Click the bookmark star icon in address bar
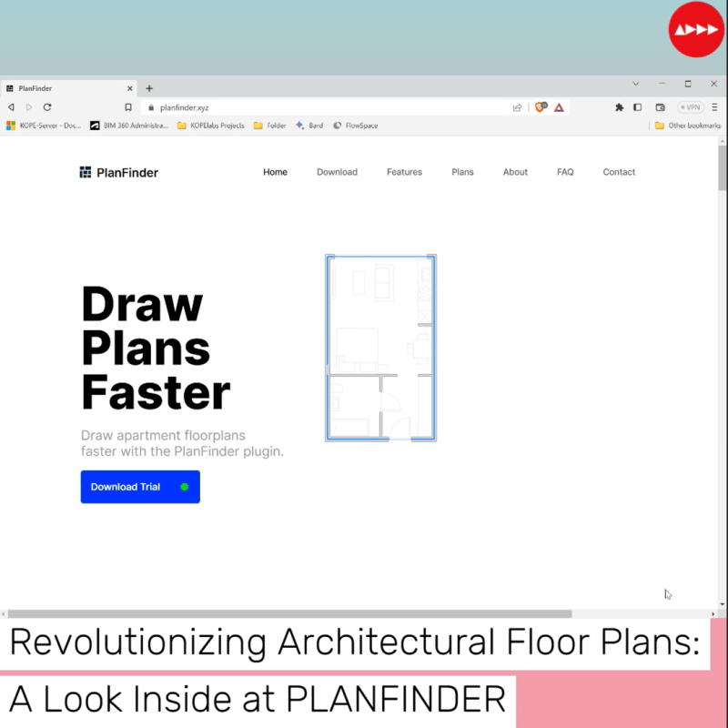 click(128, 106)
